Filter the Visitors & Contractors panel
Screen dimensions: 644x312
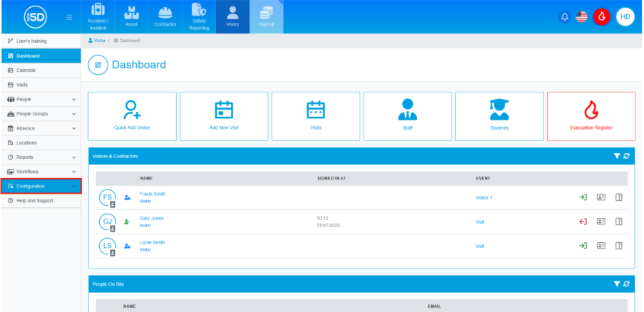[616, 156]
